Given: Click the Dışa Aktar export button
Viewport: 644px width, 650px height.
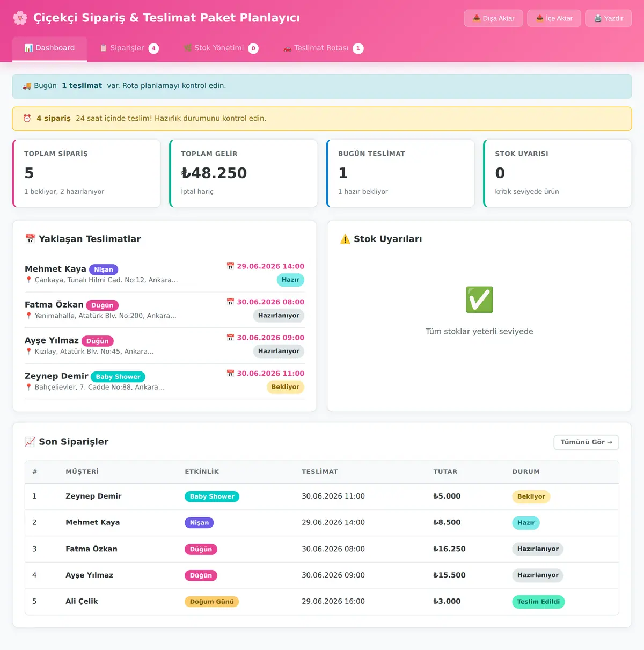Looking at the screenshot, I should click(493, 18).
